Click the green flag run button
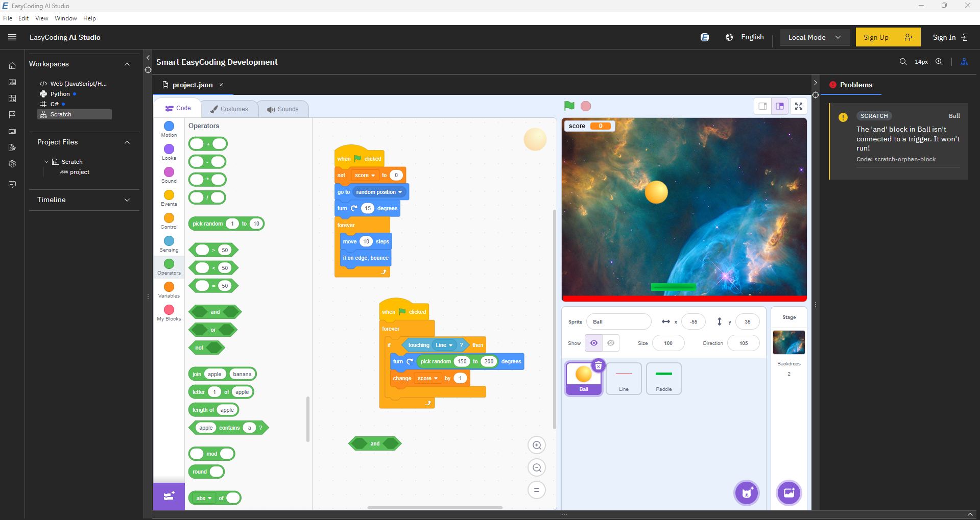Image resolution: width=980 pixels, height=520 pixels. tap(569, 106)
